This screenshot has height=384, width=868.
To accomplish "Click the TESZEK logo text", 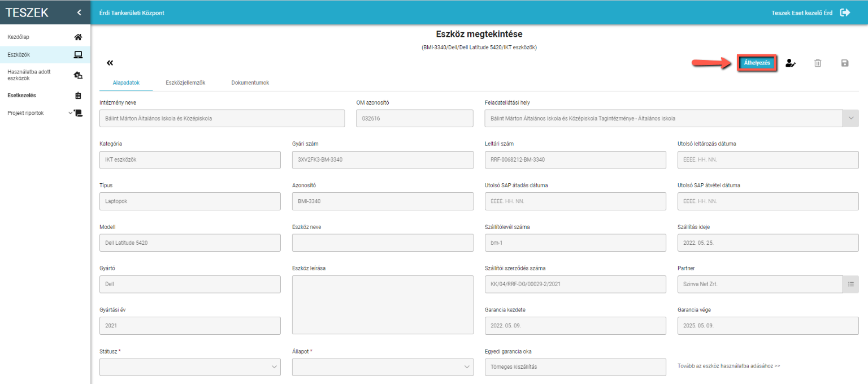I will (27, 12).
